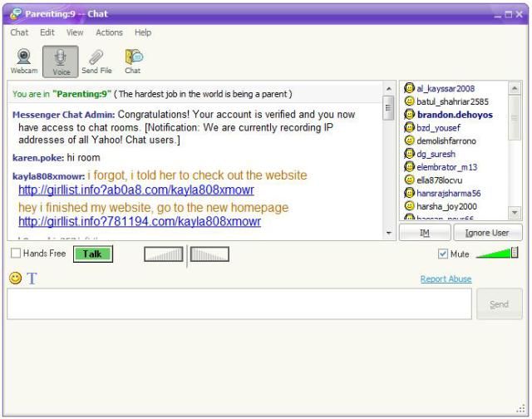Uncheck the Mute checkbox
The height and width of the screenshot is (419, 532).
click(443, 254)
